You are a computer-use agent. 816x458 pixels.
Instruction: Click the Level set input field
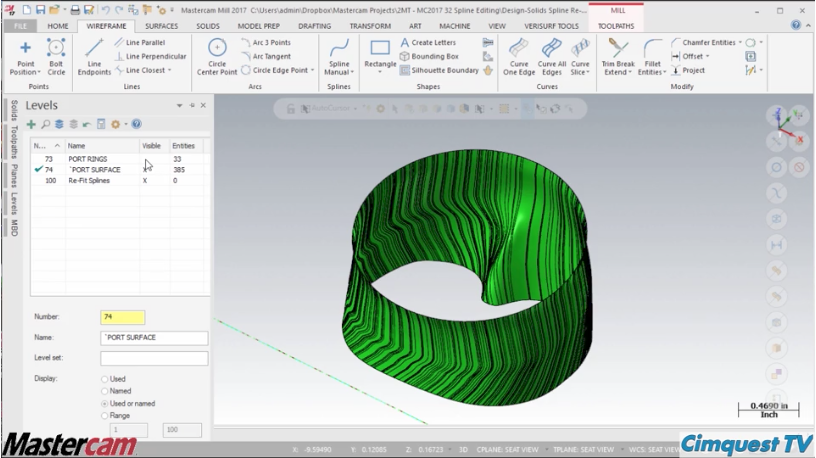(x=154, y=358)
